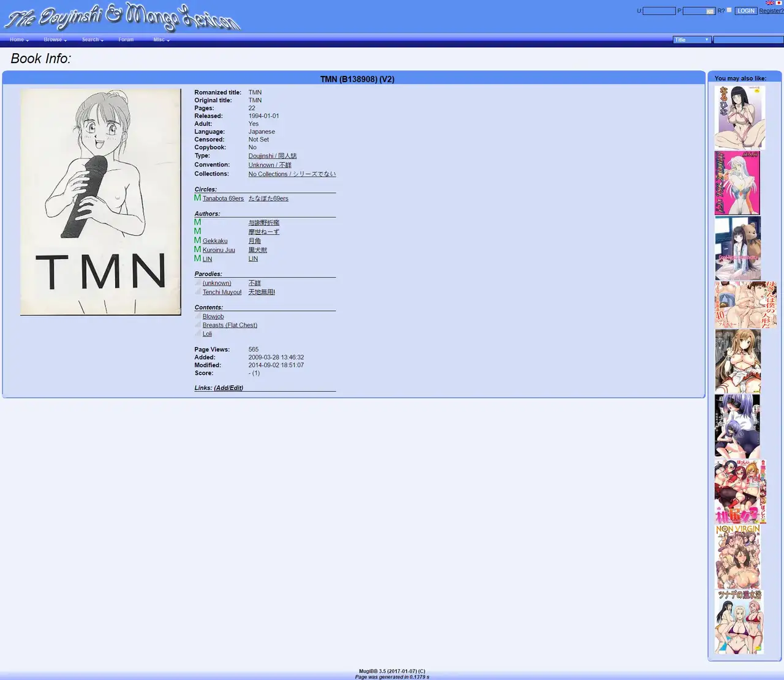The width and height of the screenshot is (784, 680).
Task: Open the Home menu
Action: [x=19, y=40]
